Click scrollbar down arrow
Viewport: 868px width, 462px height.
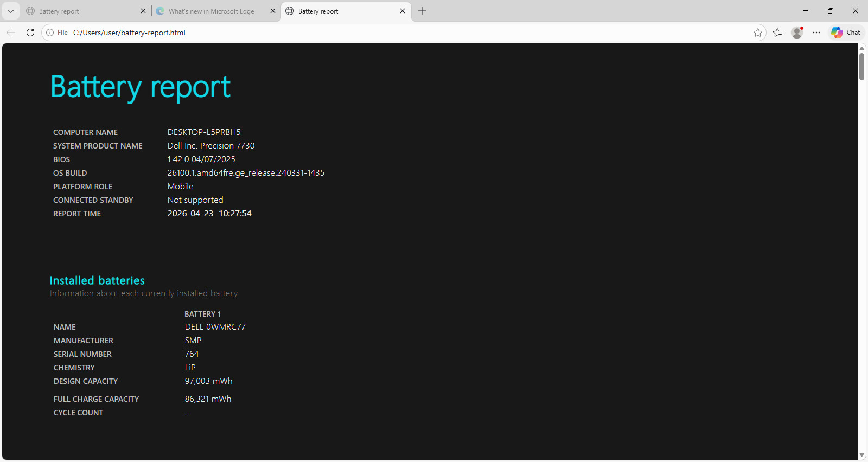(861, 455)
